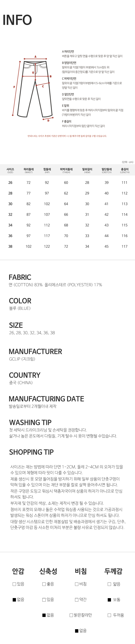Click the 허리둘레 (WAIST) column header
The height and width of the screenshot is (644, 135).
coord(28,170)
